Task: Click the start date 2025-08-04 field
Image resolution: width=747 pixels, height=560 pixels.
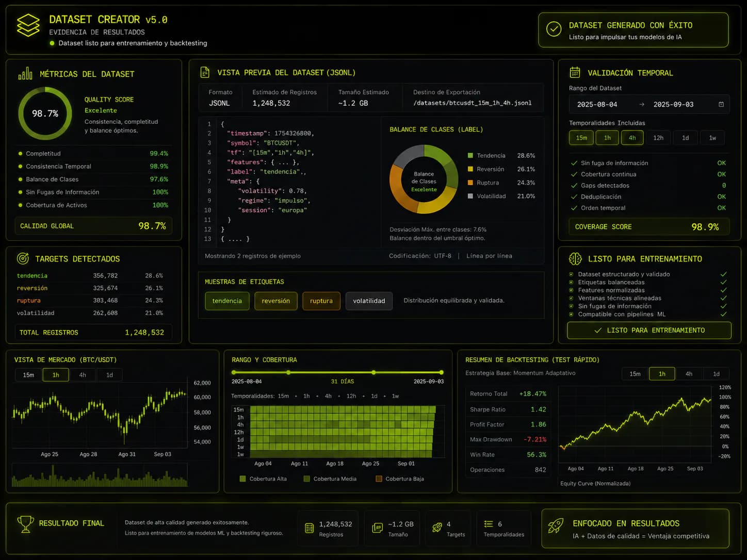Action: [x=597, y=105]
